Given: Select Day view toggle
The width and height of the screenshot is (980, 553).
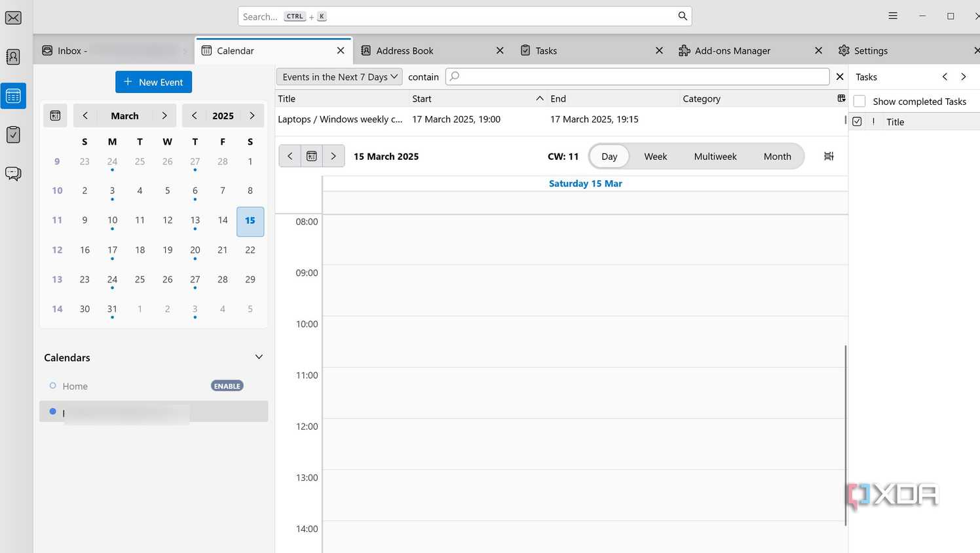Looking at the screenshot, I should (x=609, y=157).
